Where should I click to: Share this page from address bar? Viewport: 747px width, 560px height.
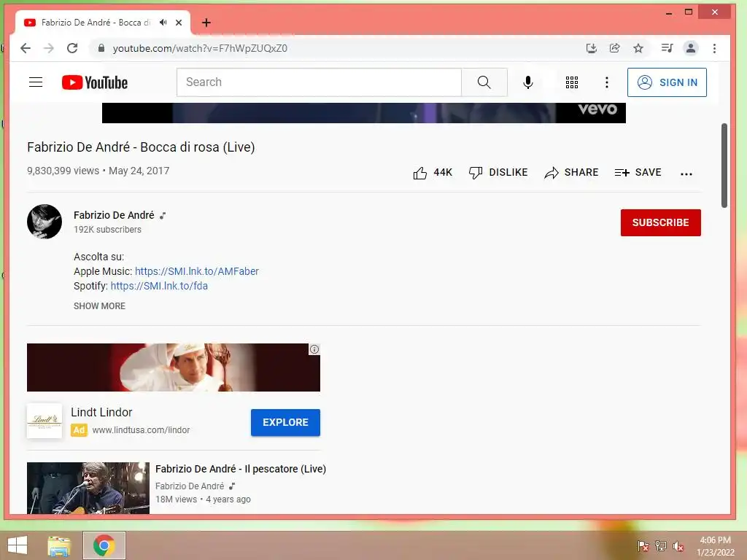coord(614,48)
